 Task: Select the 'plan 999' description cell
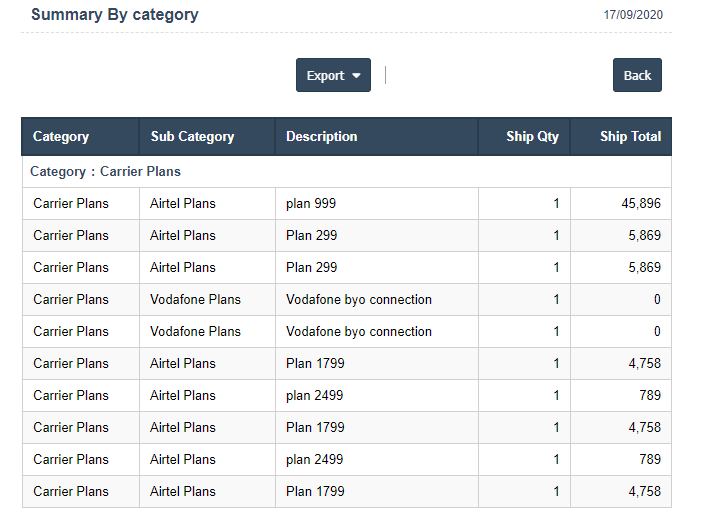point(311,204)
